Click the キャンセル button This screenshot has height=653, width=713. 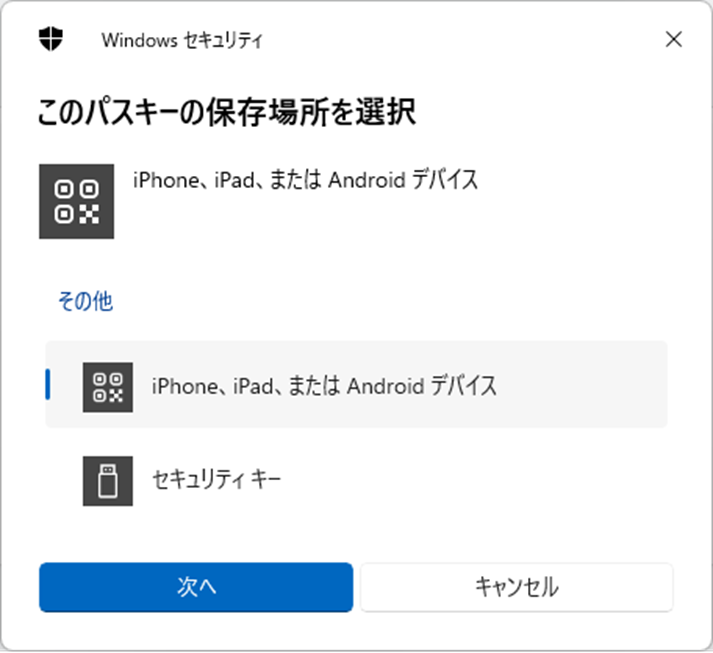[x=517, y=587]
